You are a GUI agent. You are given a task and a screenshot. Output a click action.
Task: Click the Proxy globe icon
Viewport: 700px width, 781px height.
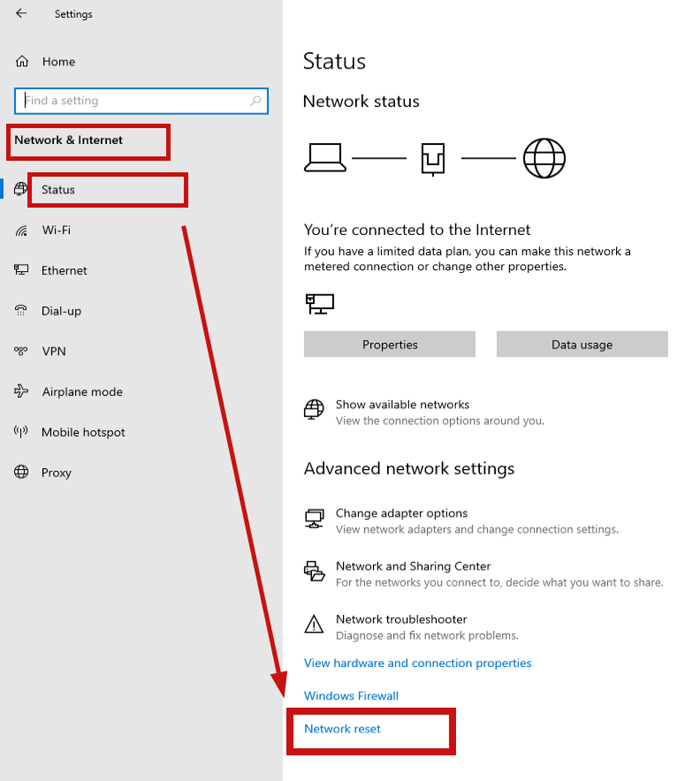pyautogui.click(x=21, y=472)
